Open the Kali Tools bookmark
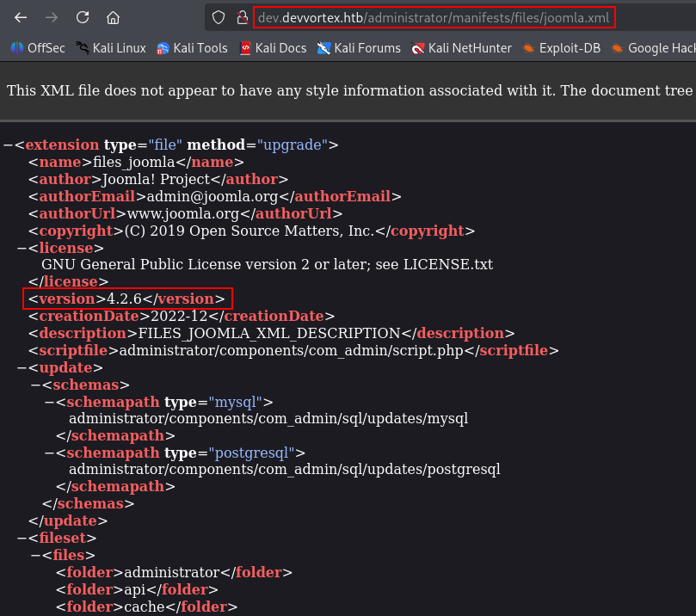696x616 pixels. tap(192, 48)
